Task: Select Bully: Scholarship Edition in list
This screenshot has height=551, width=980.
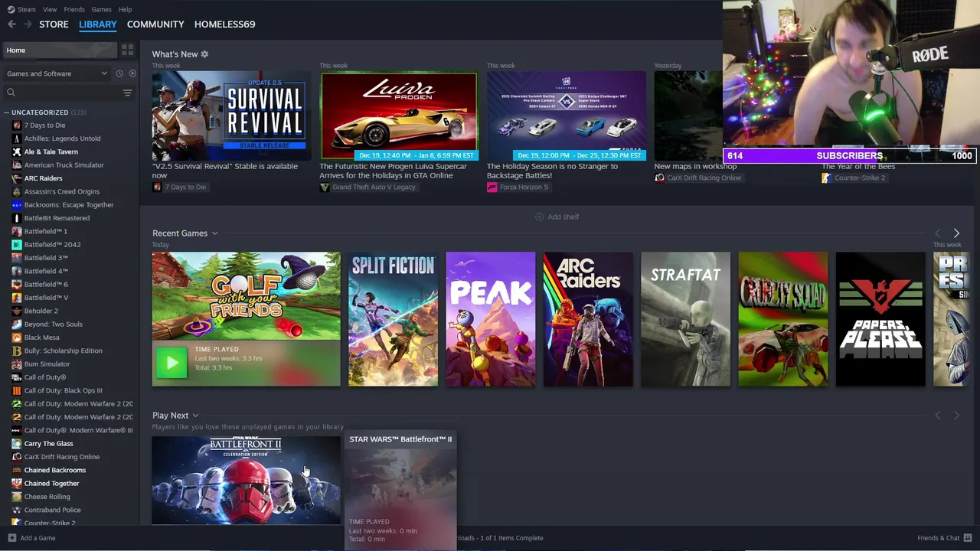Action: [x=63, y=350]
